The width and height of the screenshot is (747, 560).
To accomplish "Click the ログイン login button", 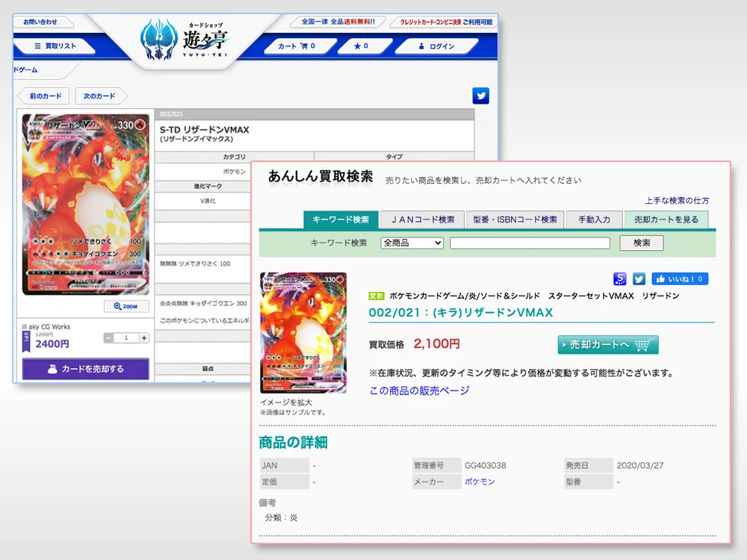I will 436,46.
